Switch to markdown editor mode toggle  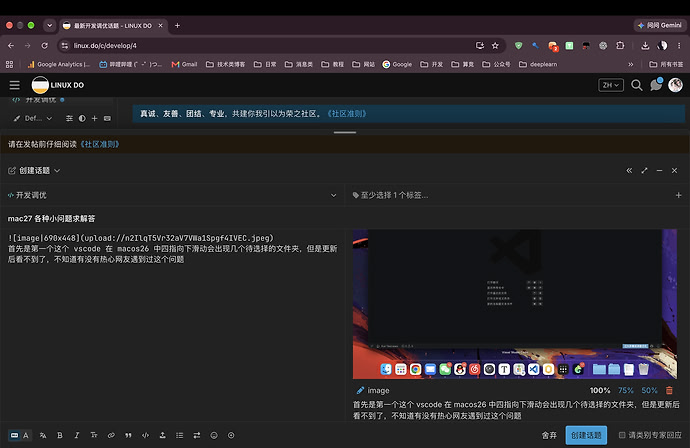(x=15, y=435)
